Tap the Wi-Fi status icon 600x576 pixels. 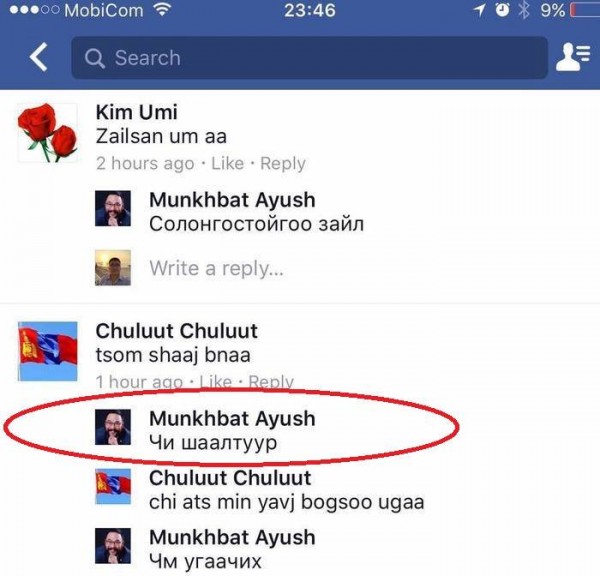point(162,10)
